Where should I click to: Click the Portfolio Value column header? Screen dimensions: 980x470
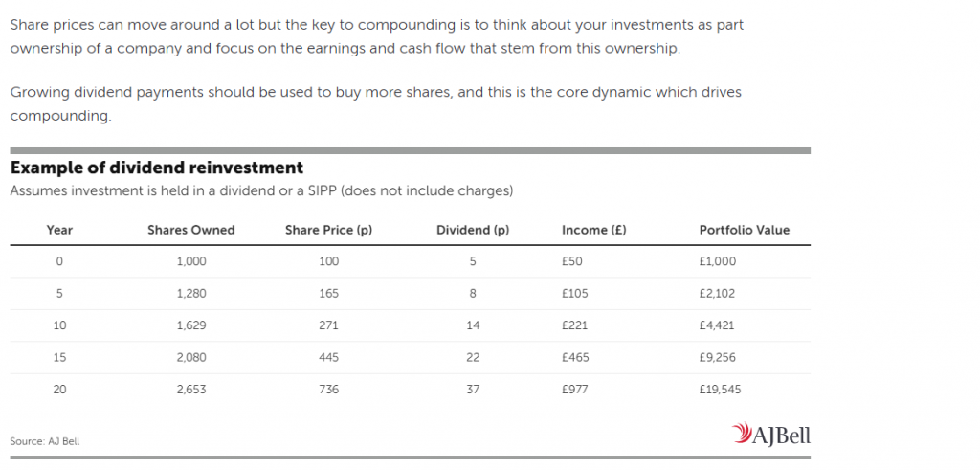point(745,230)
